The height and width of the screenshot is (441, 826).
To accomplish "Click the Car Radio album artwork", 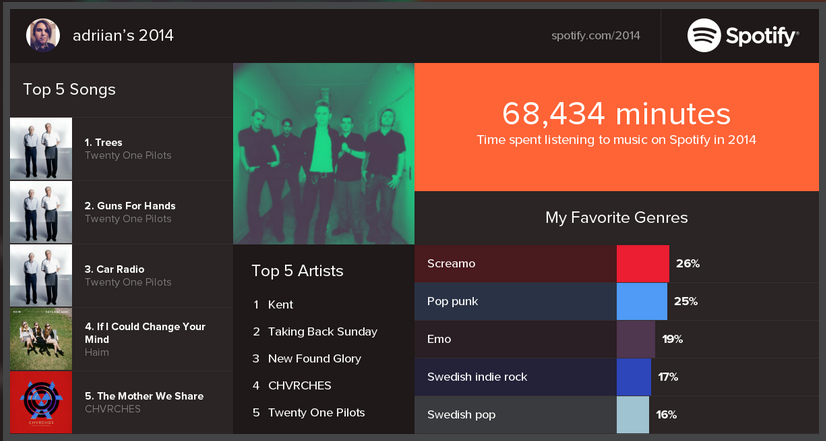I will pyautogui.click(x=41, y=275).
